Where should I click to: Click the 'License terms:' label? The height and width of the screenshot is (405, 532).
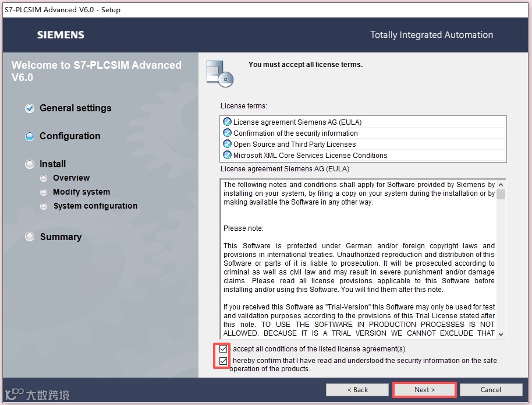click(x=244, y=106)
